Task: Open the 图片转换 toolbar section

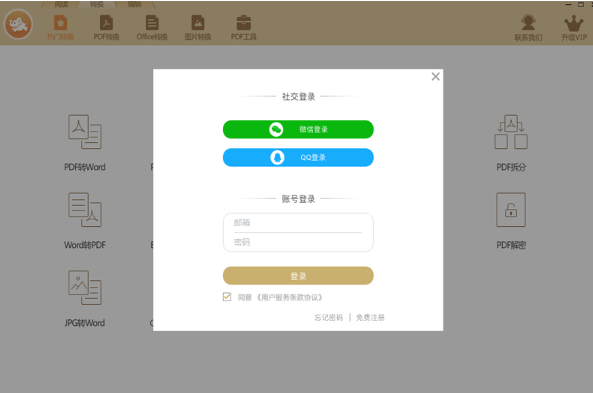Action: click(198, 28)
